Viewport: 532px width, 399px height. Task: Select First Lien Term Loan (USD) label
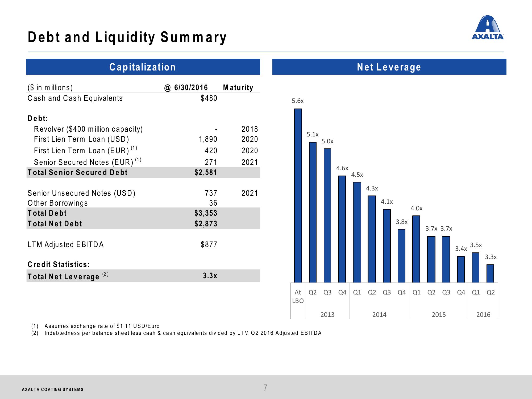81,139
